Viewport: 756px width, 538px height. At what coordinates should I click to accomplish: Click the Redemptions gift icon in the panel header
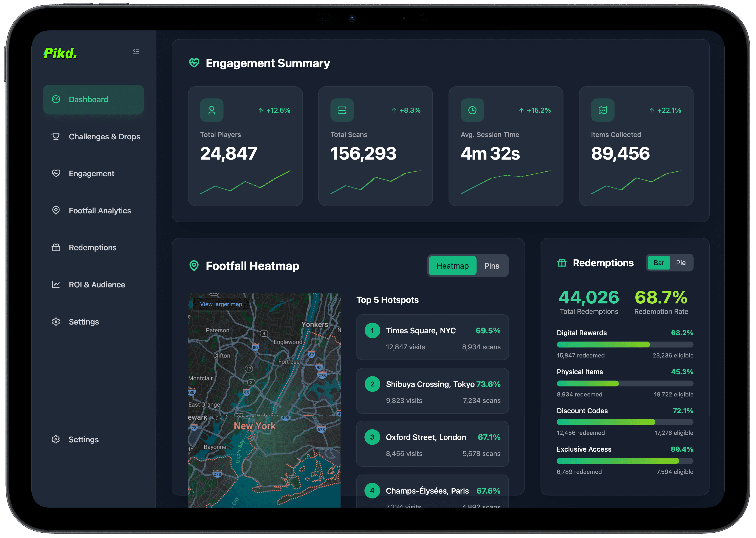562,263
